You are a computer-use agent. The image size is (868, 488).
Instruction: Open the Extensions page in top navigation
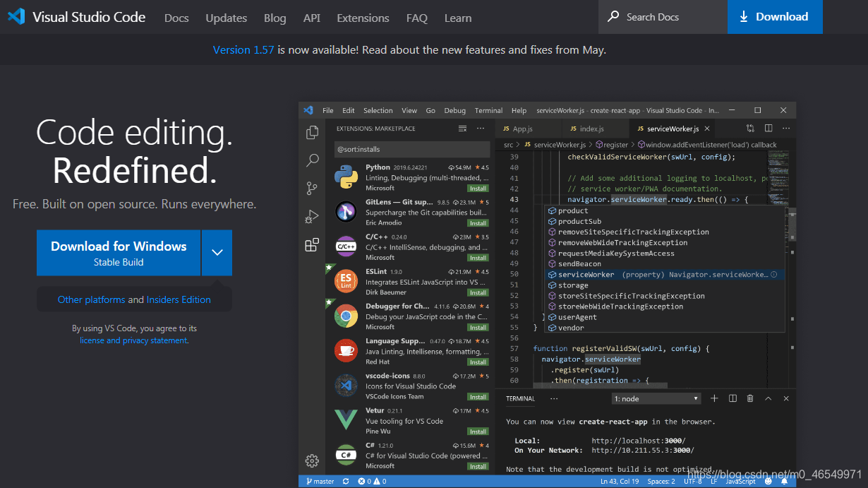point(363,18)
